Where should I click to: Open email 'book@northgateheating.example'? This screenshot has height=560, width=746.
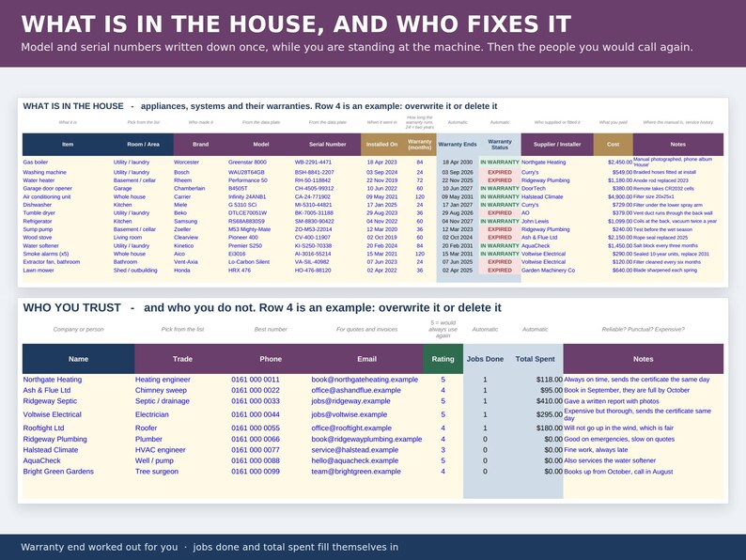[x=365, y=380]
